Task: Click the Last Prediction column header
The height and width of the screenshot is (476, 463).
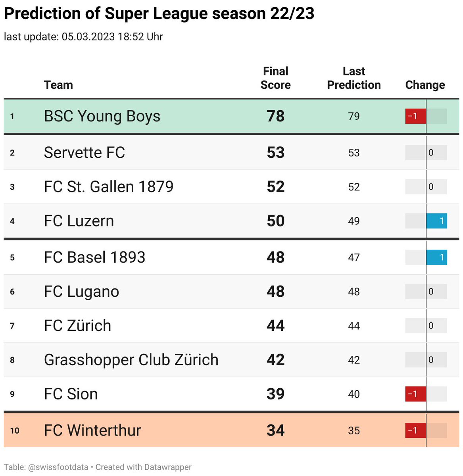Action: point(354,78)
